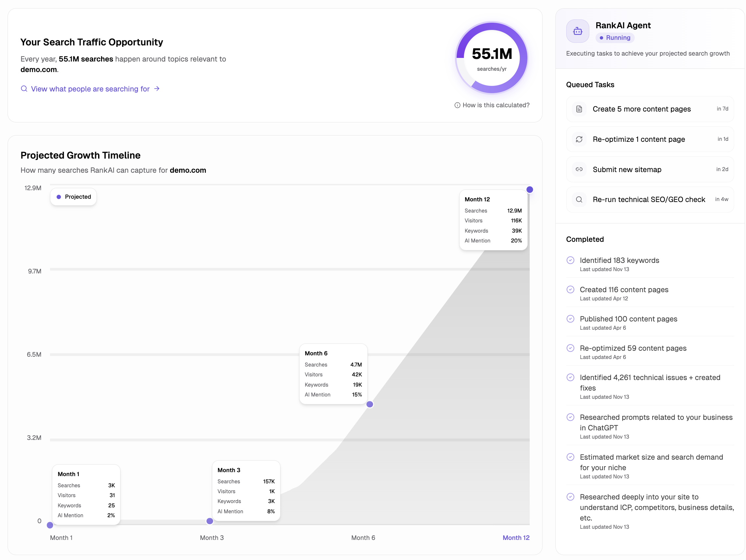Toggle the Projected legend chip
This screenshot has height=560, width=746.
tap(73, 197)
